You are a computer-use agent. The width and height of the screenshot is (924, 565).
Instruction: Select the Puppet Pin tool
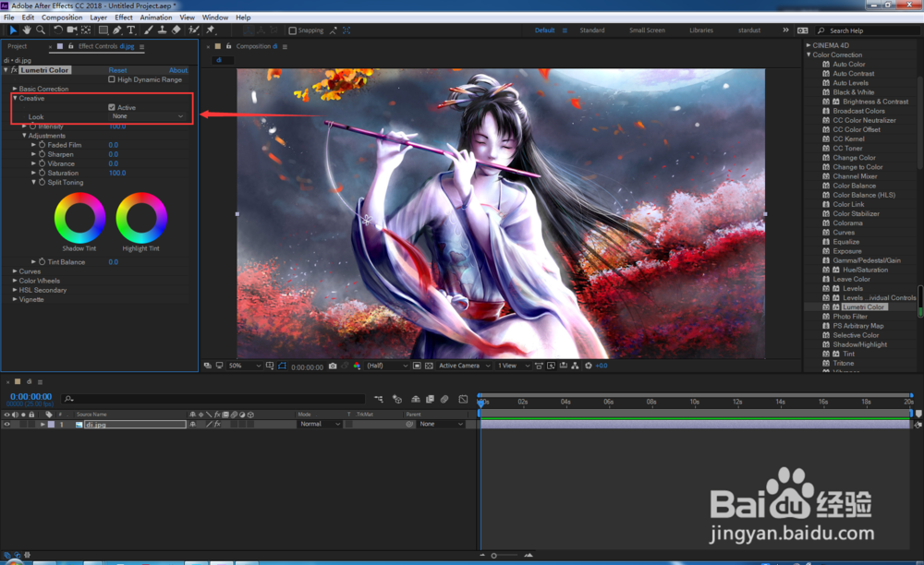coord(211,30)
